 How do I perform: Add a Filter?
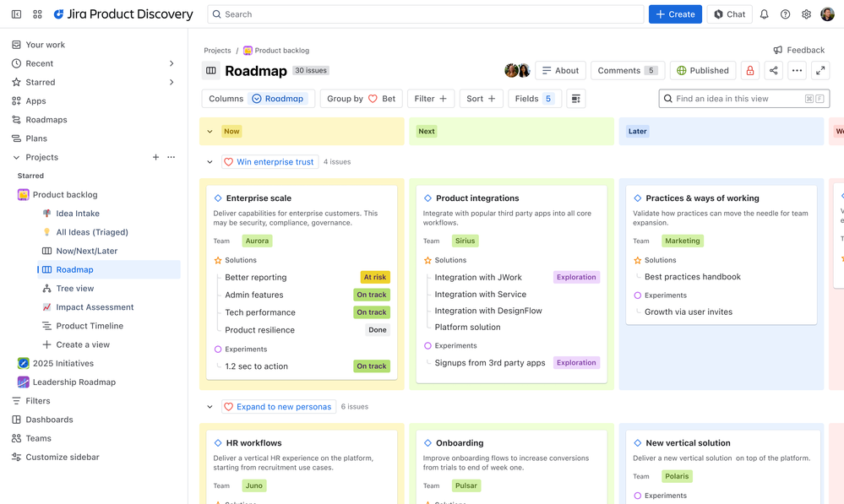click(x=431, y=99)
